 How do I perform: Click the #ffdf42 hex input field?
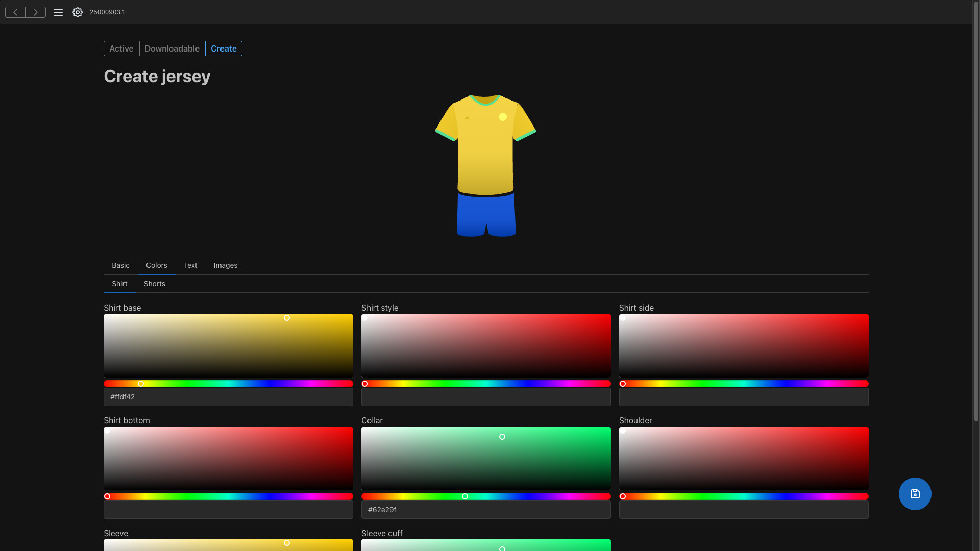point(228,397)
